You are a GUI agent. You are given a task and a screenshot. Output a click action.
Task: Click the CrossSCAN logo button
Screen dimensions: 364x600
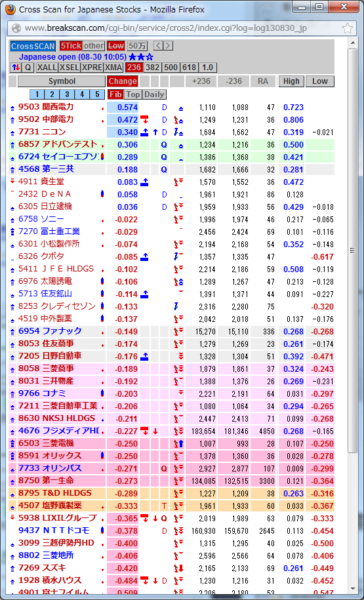[33, 46]
